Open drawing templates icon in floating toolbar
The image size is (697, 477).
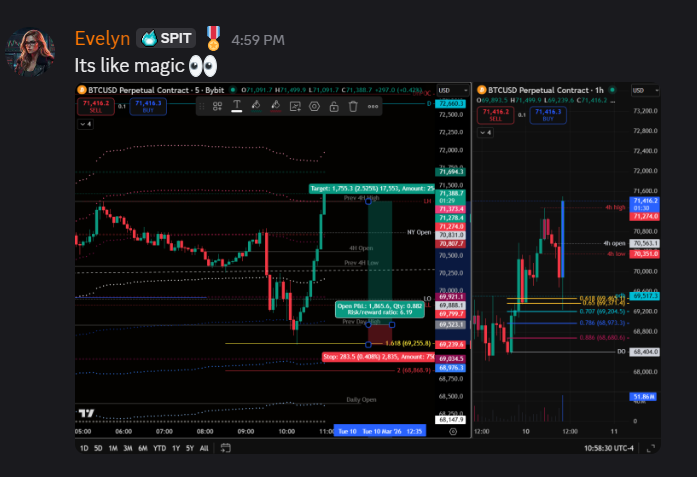(x=217, y=106)
